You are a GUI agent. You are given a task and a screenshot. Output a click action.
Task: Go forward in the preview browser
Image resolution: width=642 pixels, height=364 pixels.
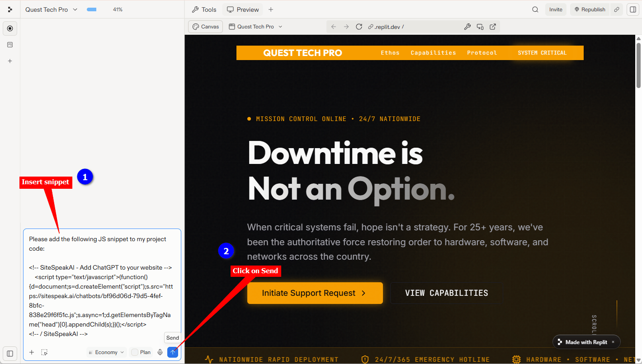click(346, 27)
